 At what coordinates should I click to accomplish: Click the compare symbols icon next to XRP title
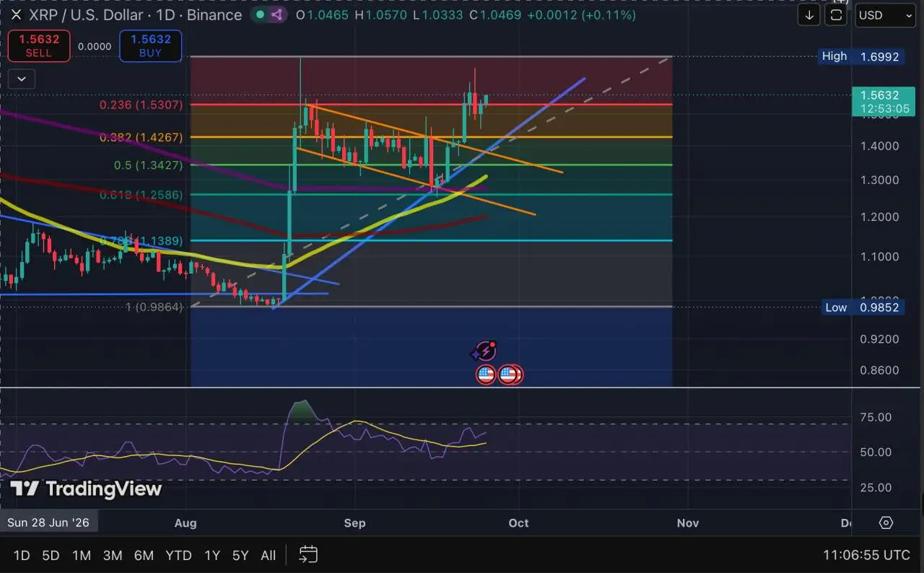(x=276, y=15)
